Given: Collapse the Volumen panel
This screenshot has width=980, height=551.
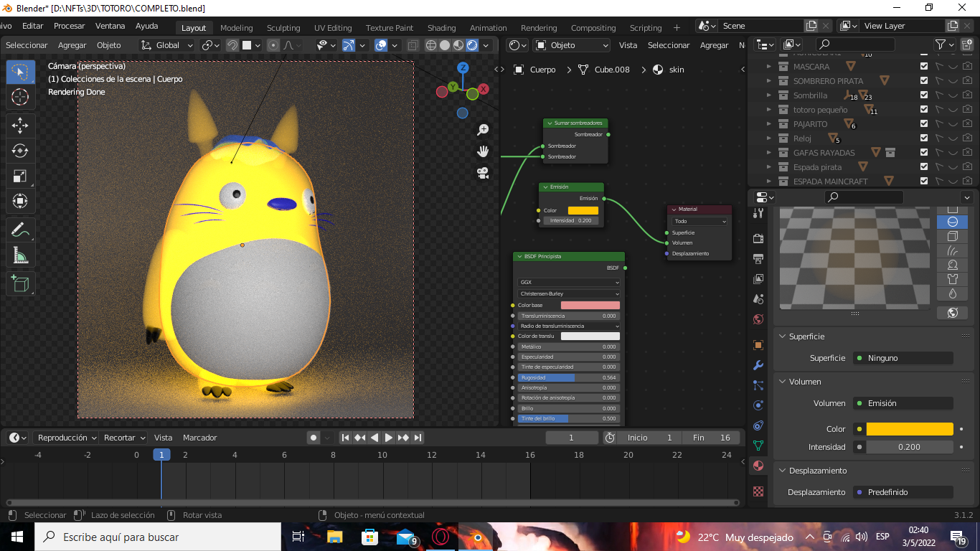Looking at the screenshot, I should coord(783,382).
